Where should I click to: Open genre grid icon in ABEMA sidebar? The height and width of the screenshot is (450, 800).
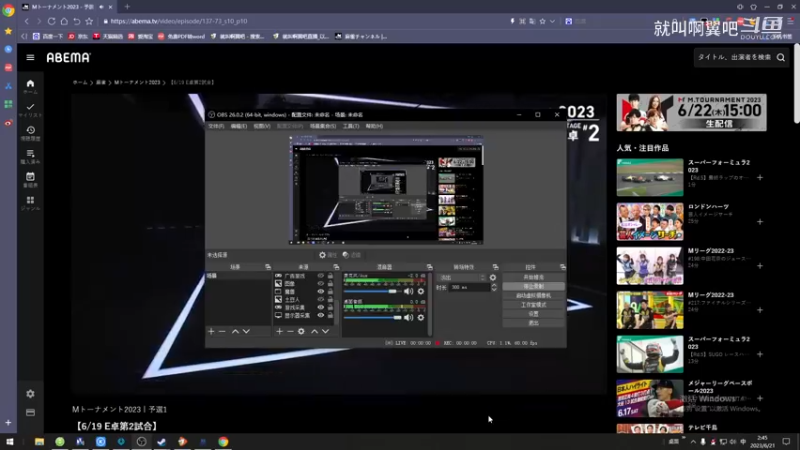[x=30, y=200]
